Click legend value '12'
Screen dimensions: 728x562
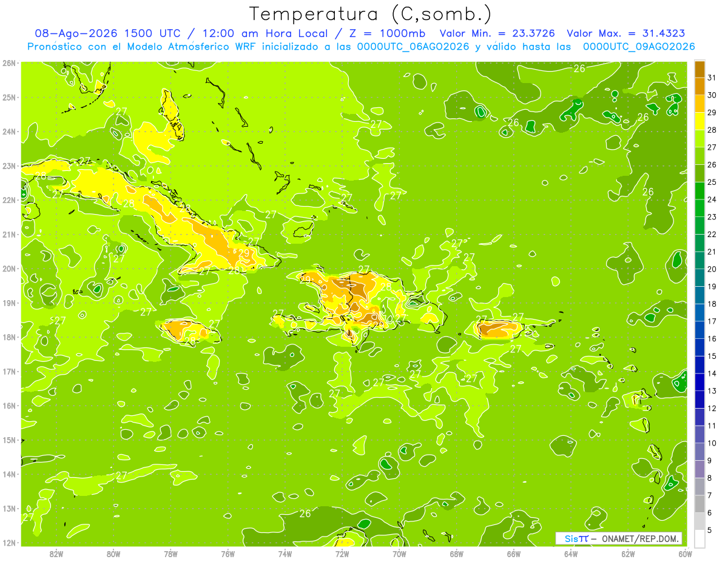(x=712, y=408)
